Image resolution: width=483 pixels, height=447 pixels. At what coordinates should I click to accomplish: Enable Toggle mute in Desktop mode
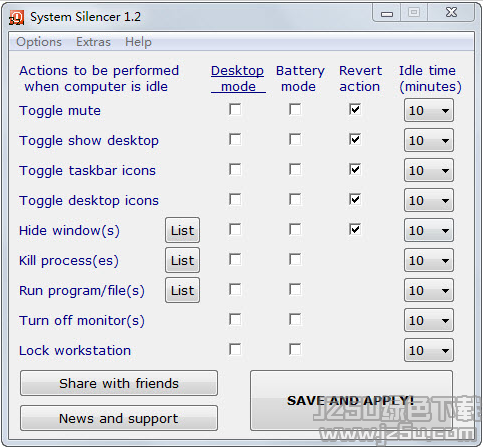coord(235,109)
